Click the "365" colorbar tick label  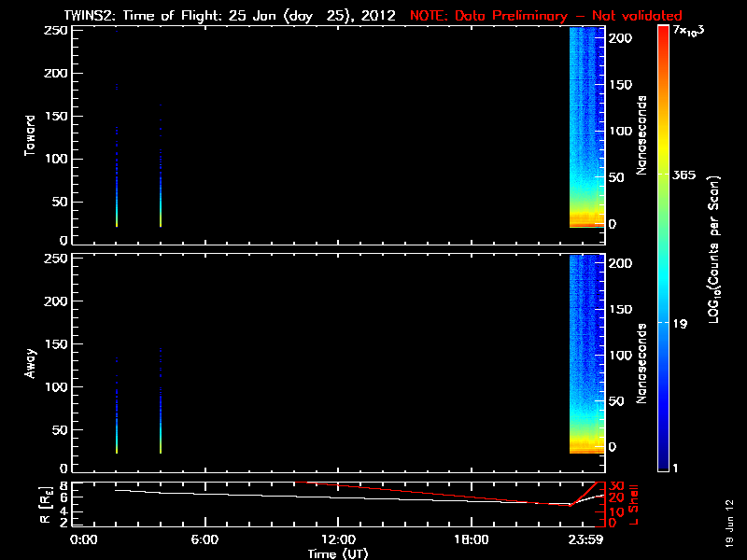point(686,175)
